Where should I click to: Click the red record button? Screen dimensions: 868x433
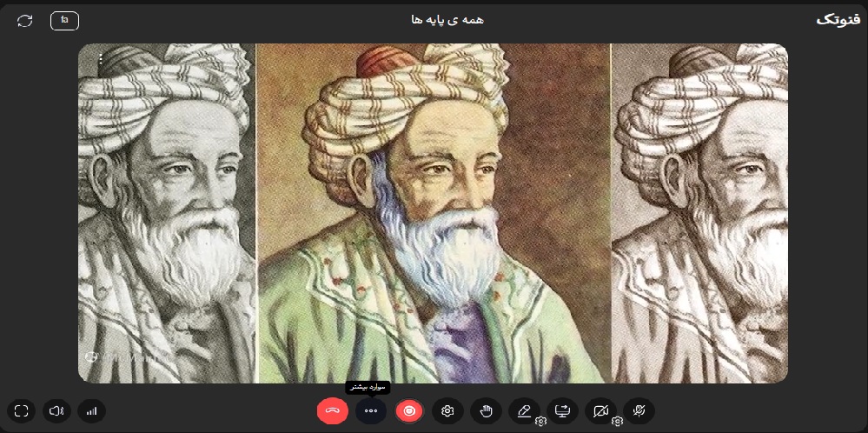tap(409, 411)
